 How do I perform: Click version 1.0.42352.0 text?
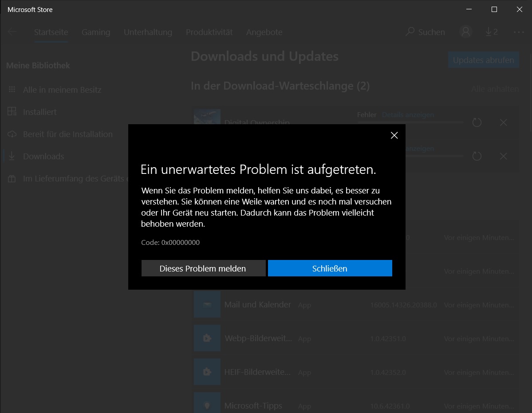(388, 372)
